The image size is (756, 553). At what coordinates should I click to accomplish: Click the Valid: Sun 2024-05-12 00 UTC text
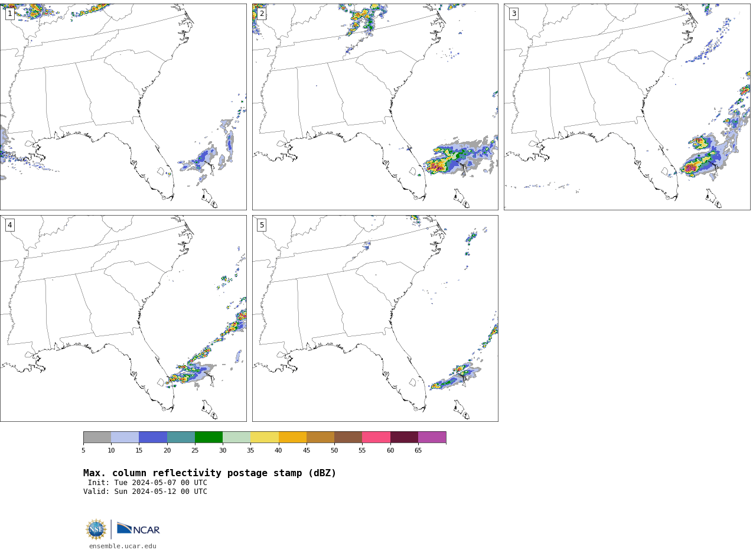point(145,492)
